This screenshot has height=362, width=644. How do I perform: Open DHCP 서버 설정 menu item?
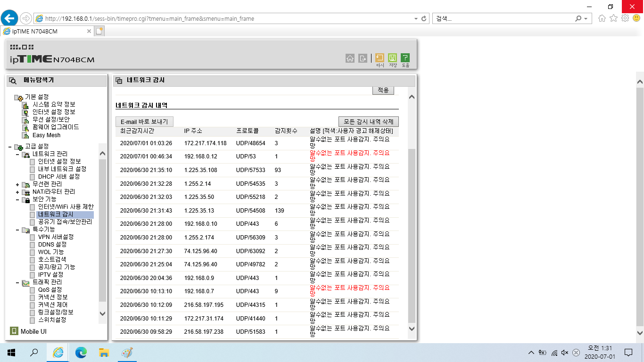coord(58,177)
